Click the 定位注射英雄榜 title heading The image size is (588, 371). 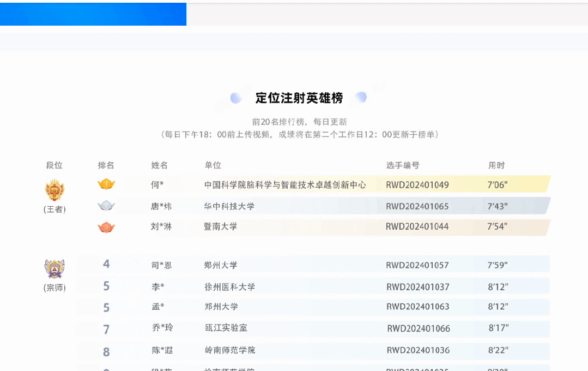(x=299, y=98)
